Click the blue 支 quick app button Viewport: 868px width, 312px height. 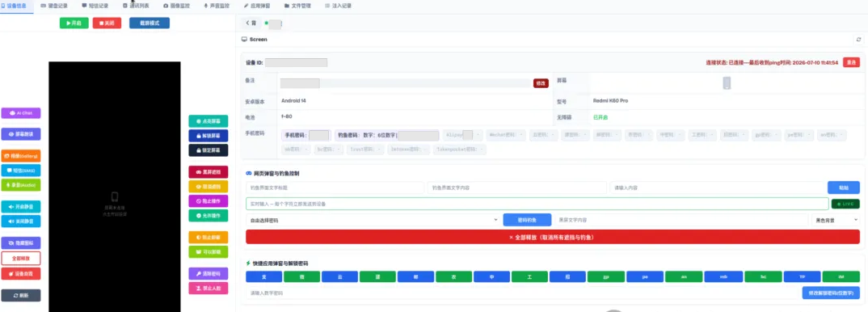264,276
